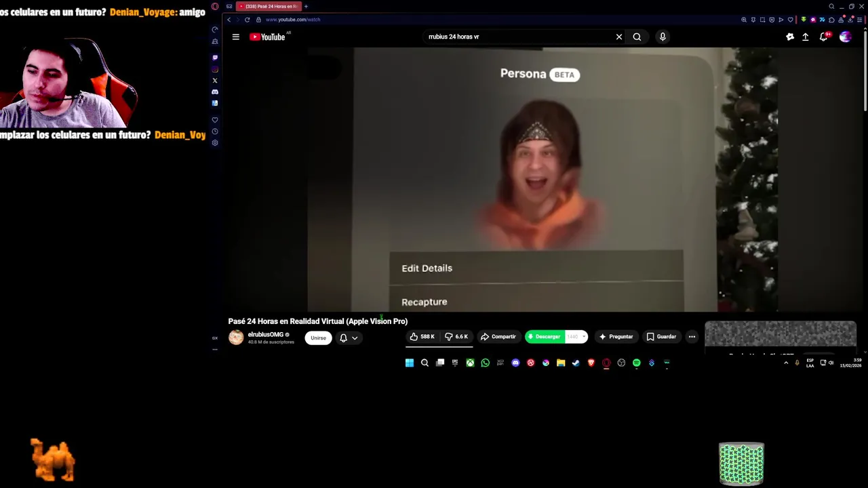Open Opera sidebar settings gear

[x=215, y=143]
